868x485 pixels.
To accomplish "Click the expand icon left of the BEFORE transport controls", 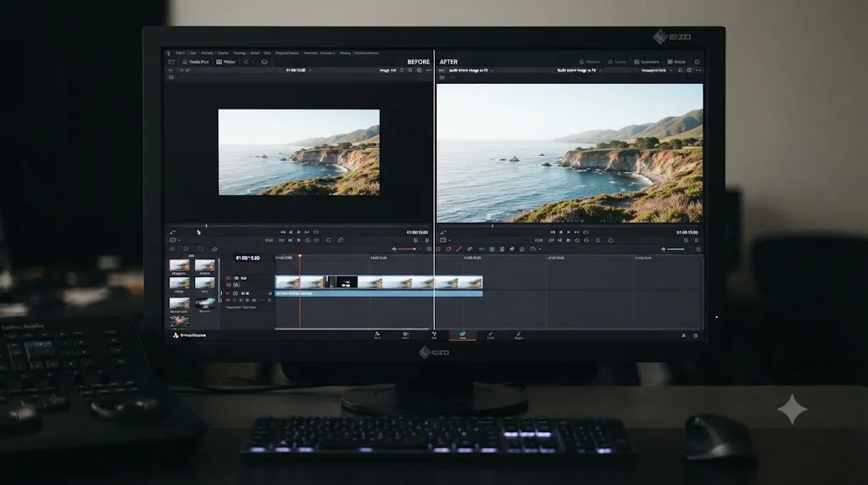I will (173, 232).
